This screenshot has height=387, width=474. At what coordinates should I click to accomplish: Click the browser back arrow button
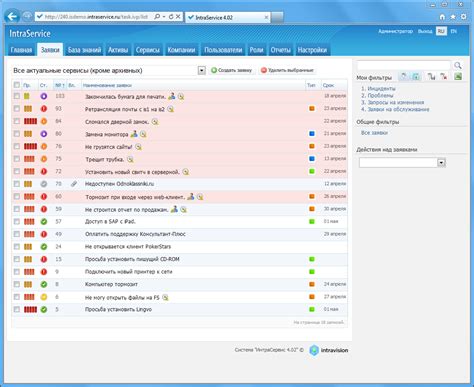[12, 16]
